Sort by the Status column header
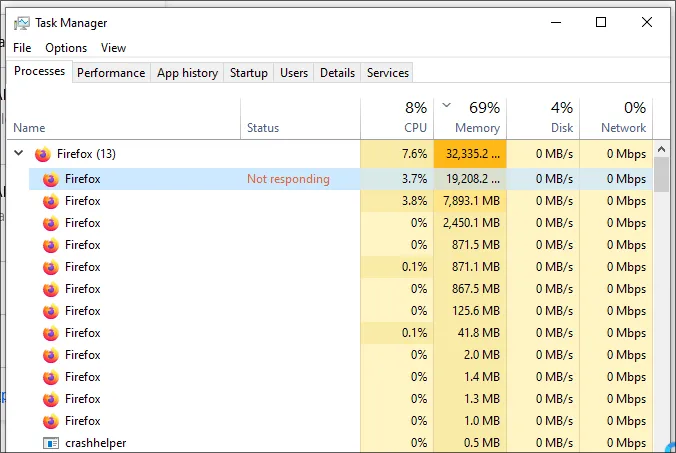The image size is (676, 453). click(300, 119)
